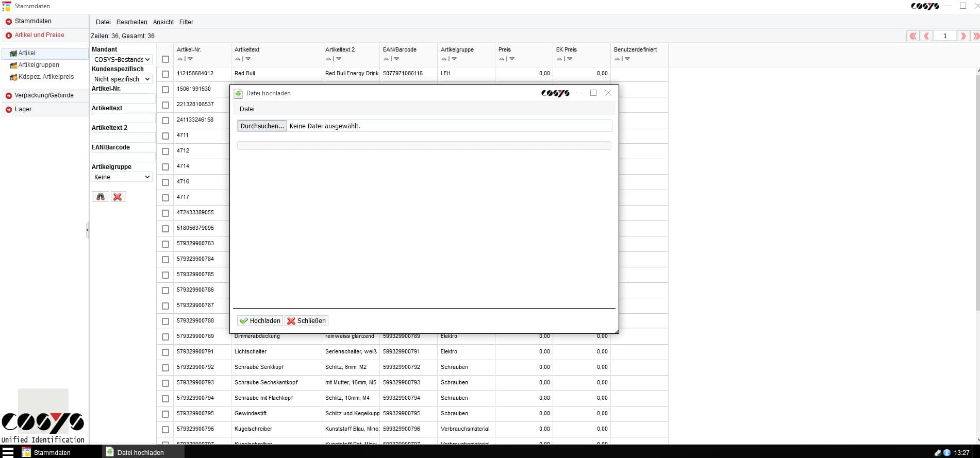This screenshot has height=458, width=980.
Task: Open the Ansicht menu
Action: [163, 22]
